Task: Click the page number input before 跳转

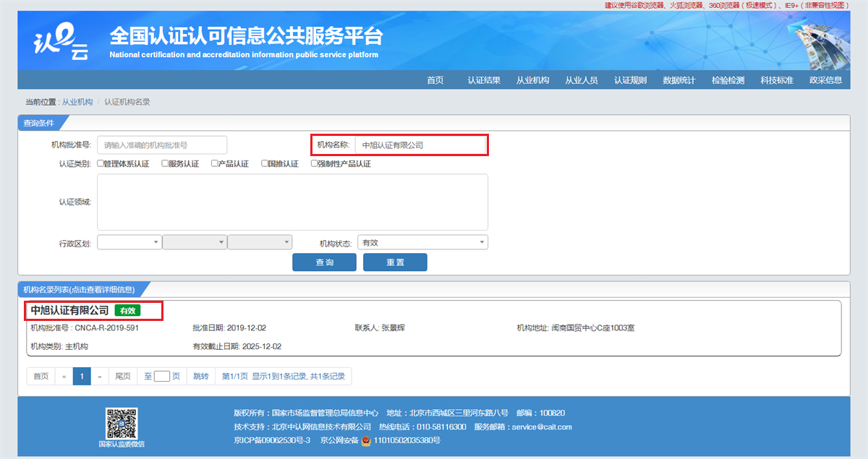Action: pyautogui.click(x=161, y=376)
